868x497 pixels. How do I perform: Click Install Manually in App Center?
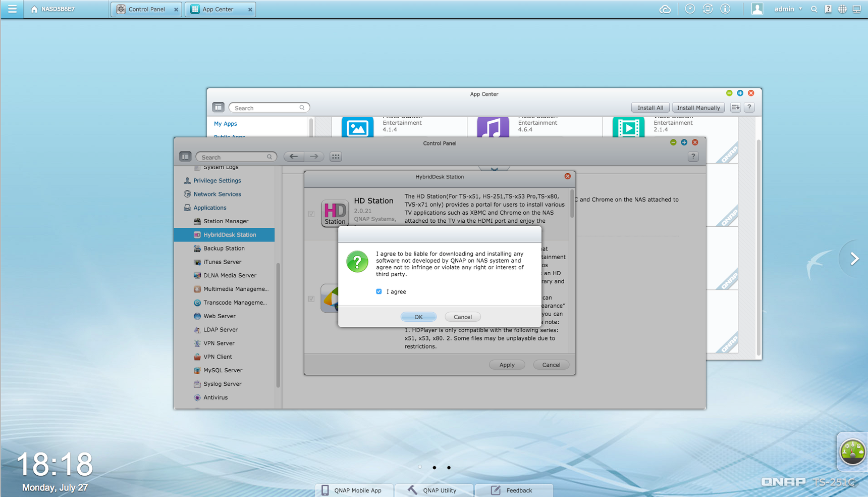tap(698, 108)
